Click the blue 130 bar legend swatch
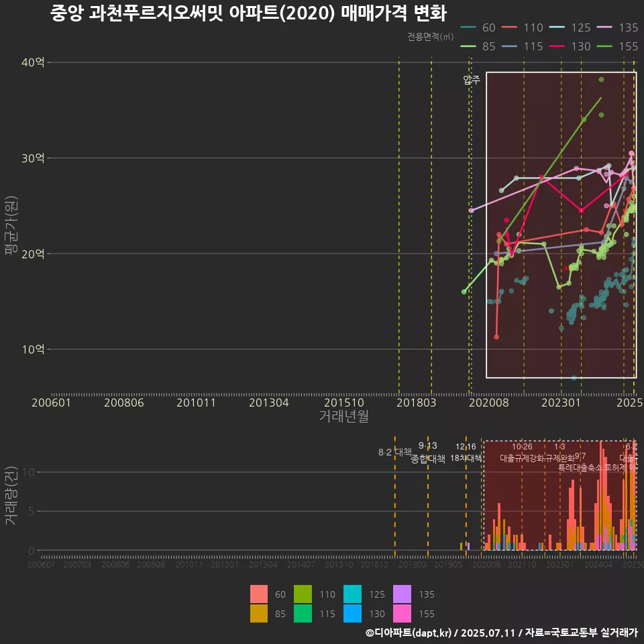 click(x=352, y=613)
